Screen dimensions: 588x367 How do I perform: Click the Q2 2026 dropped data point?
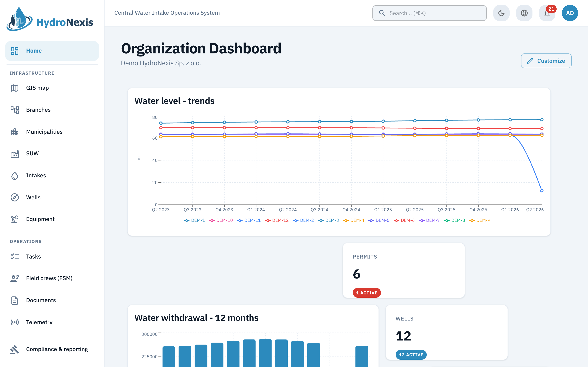click(x=542, y=191)
